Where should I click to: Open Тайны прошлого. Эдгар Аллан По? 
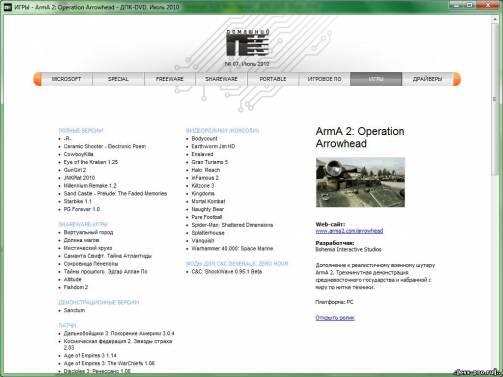pos(105,272)
